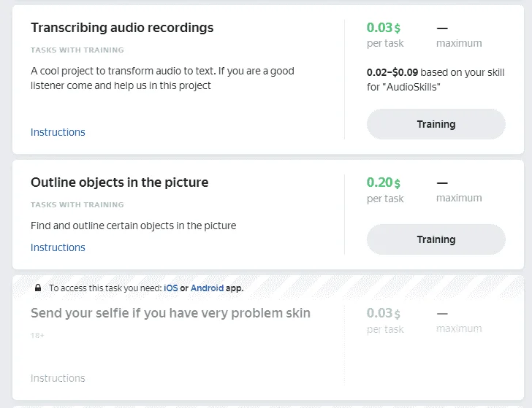Click the 'maximum' label on Outline objects task
Viewport: 532px width, 408px height.
coord(459,198)
